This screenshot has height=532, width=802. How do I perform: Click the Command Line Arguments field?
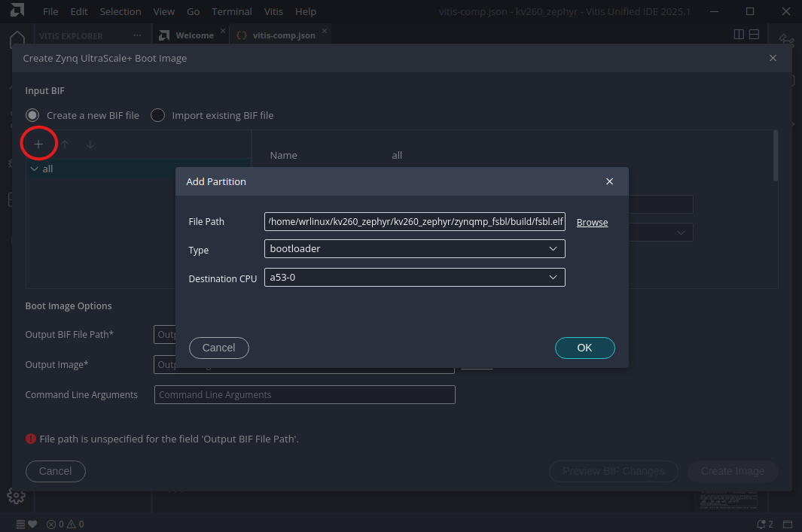click(x=304, y=394)
